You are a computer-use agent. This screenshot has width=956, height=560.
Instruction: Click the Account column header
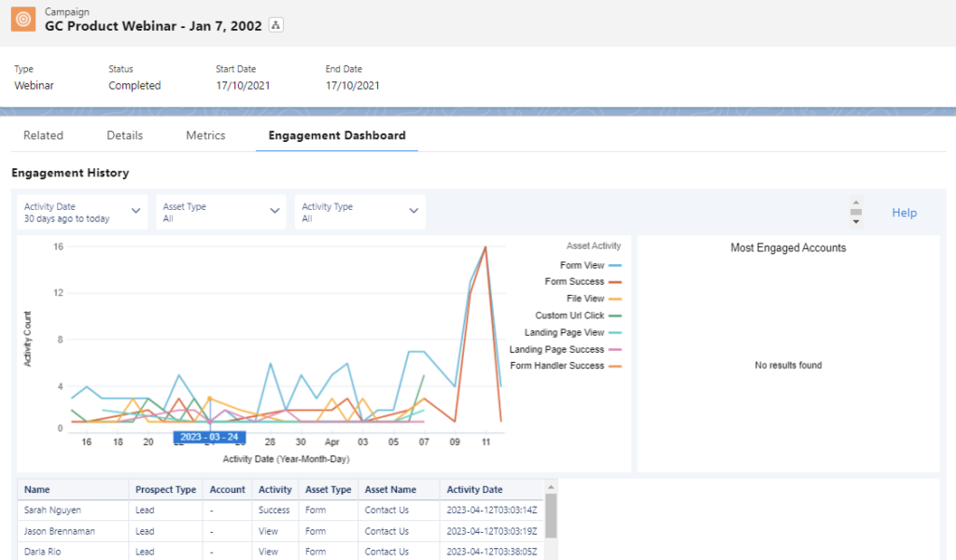(228, 489)
